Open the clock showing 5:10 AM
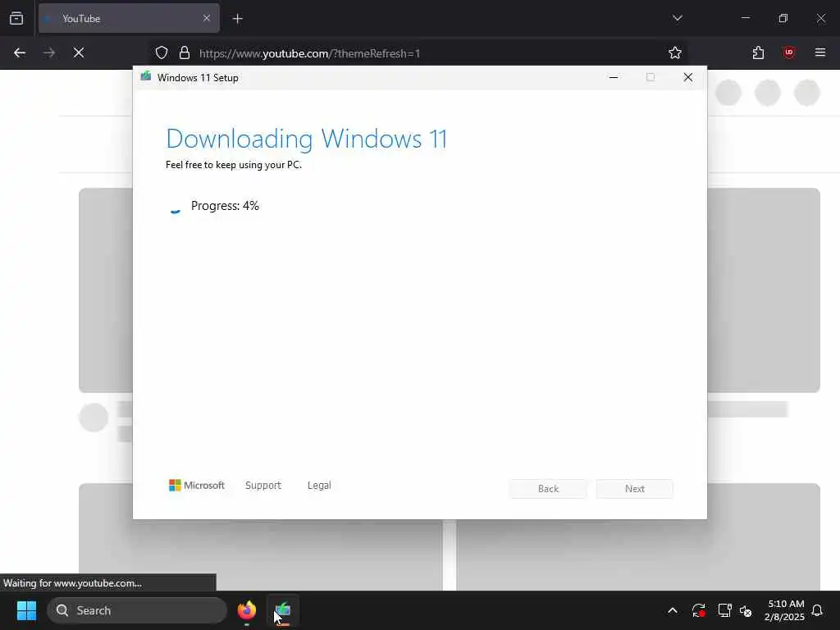Image resolution: width=840 pixels, height=630 pixels. [x=784, y=610]
